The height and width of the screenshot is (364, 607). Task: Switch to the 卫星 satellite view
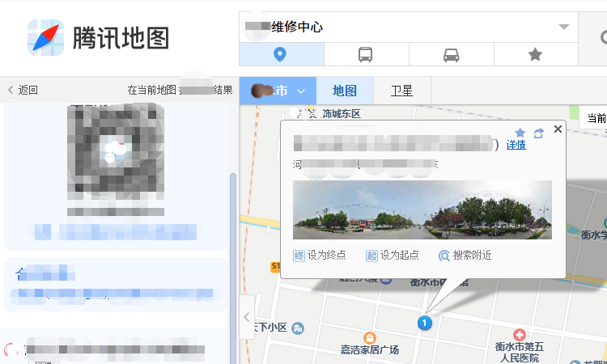tap(401, 91)
